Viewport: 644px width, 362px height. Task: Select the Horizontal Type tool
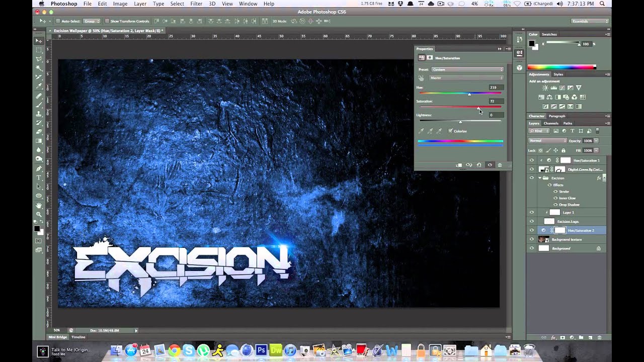(39, 177)
